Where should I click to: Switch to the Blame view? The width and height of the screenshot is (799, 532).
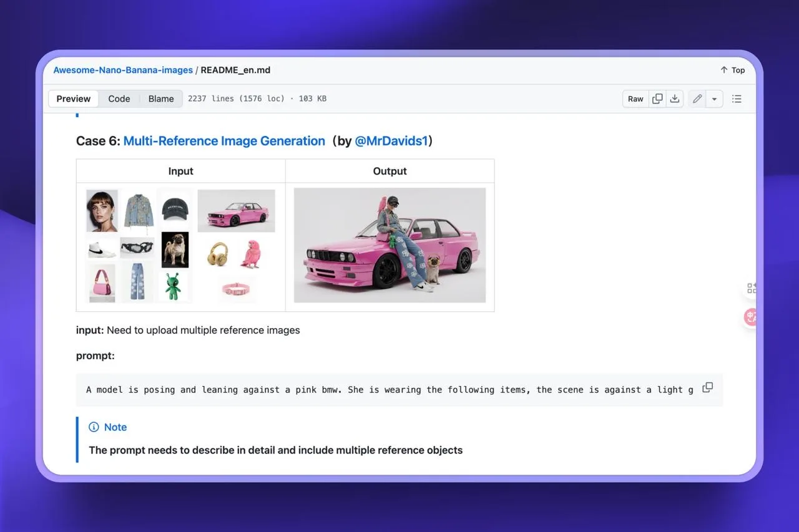[x=161, y=99]
